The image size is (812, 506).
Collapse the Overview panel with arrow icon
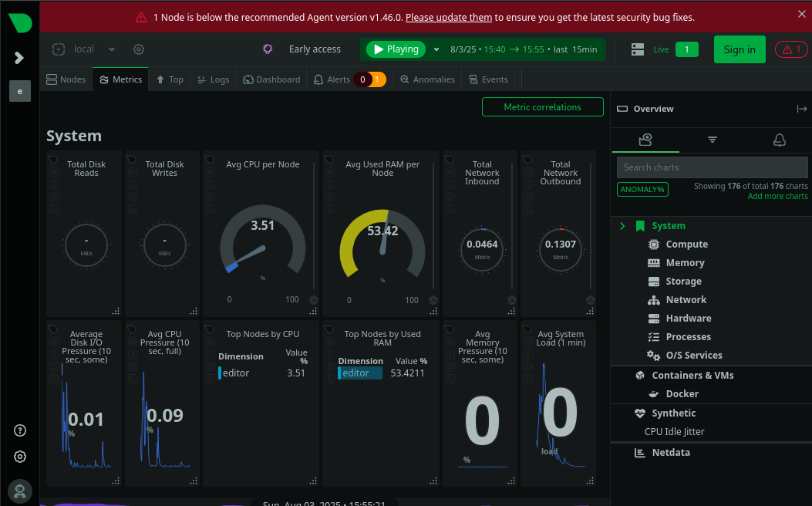click(x=801, y=110)
